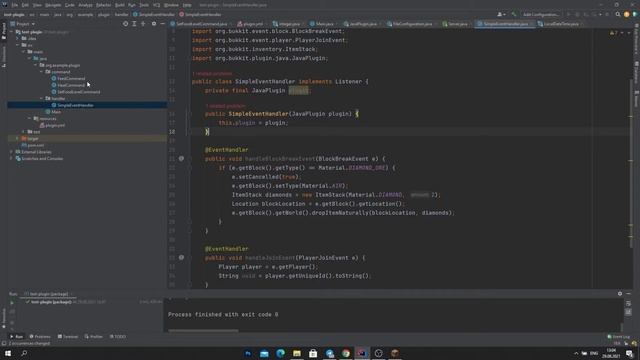This screenshot has width=640, height=360.
Task: Open the Terminal tool window tab
Action: 68,337
